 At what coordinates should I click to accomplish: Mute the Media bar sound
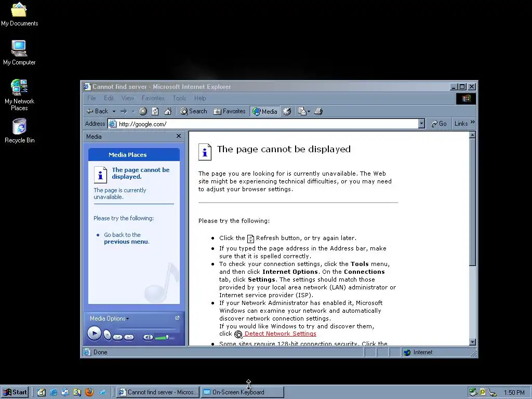[x=148, y=337]
